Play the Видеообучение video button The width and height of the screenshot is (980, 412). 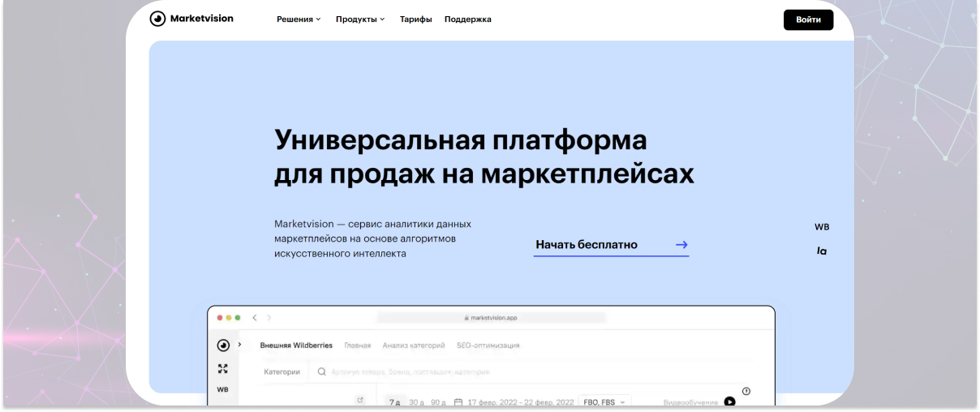click(x=729, y=401)
